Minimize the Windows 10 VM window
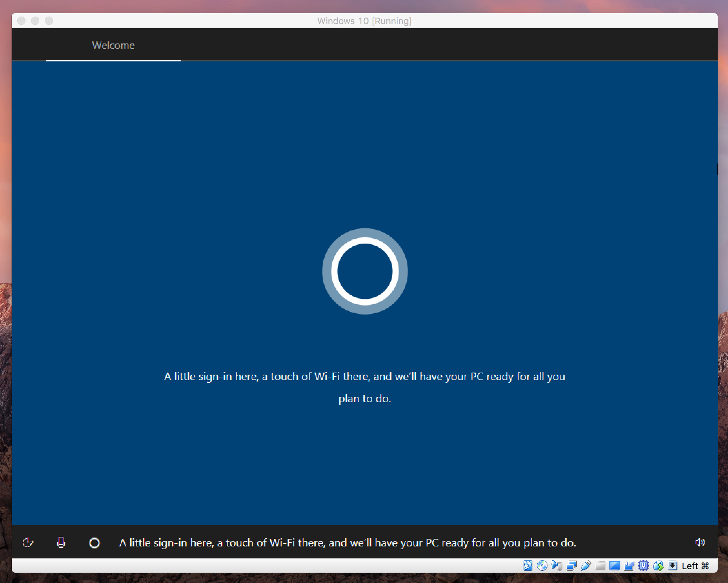 click(x=35, y=21)
